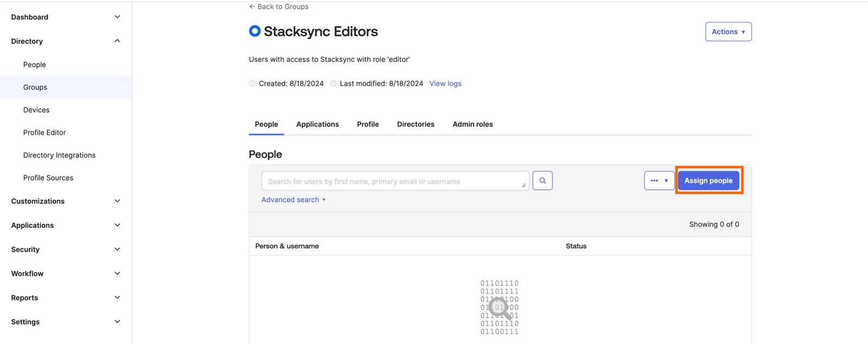This screenshot has height=344, width=868.
Task: Click the user search input field
Action: click(x=395, y=181)
